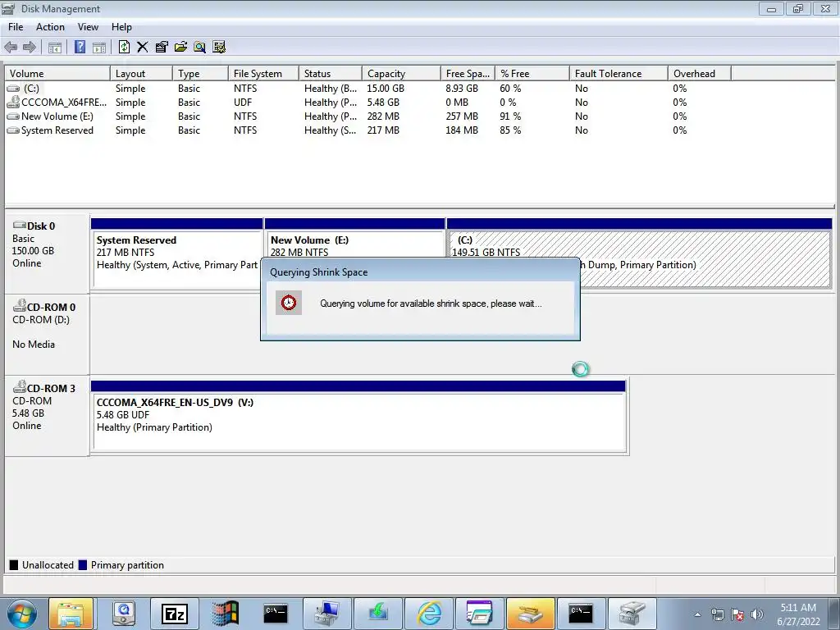Sort by the Fault Tolerance column header
Viewport: 840px width, 630px height.
coord(619,73)
